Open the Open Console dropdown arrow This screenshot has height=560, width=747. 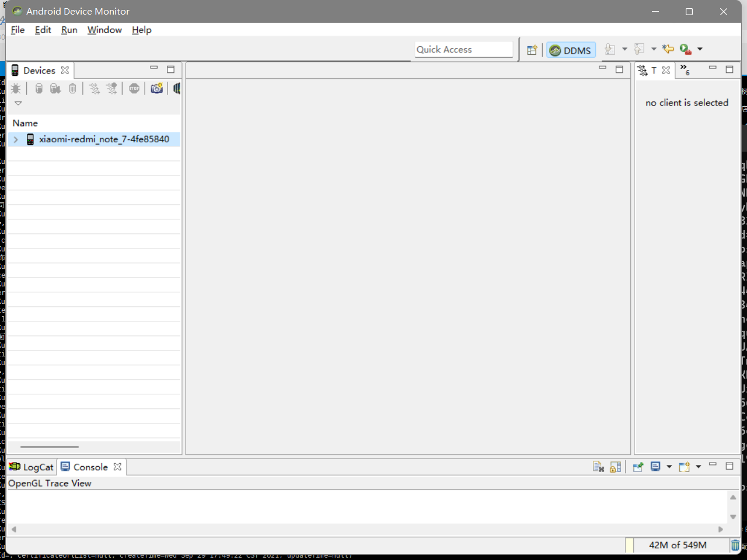click(x=699, y=467)
